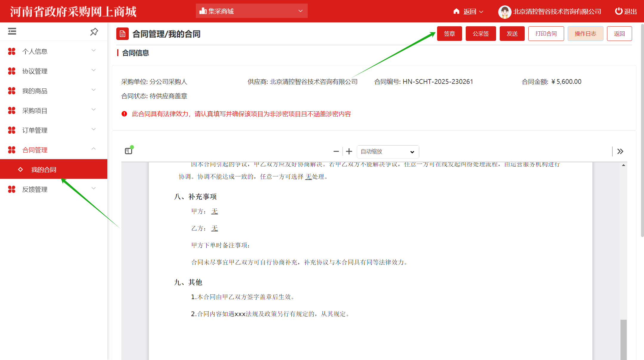The image size is (644, 360).
Task: Expand the 采购项目 menu chevron
Action: point(94,110)
